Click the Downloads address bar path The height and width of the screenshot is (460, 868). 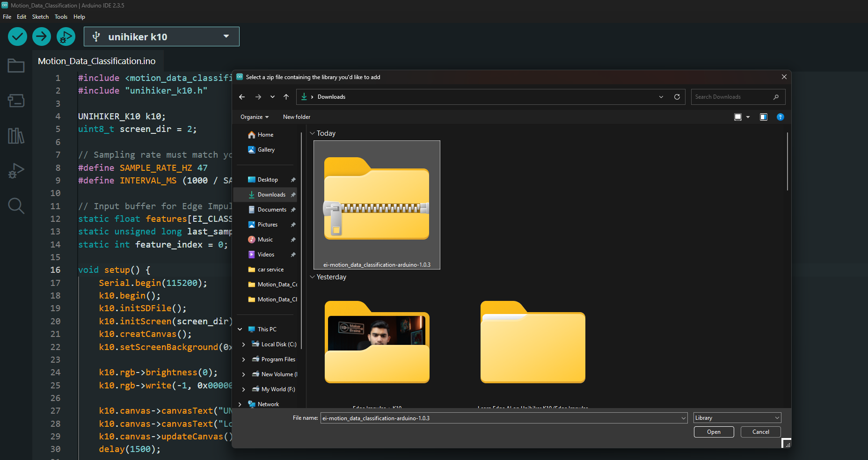331,97
